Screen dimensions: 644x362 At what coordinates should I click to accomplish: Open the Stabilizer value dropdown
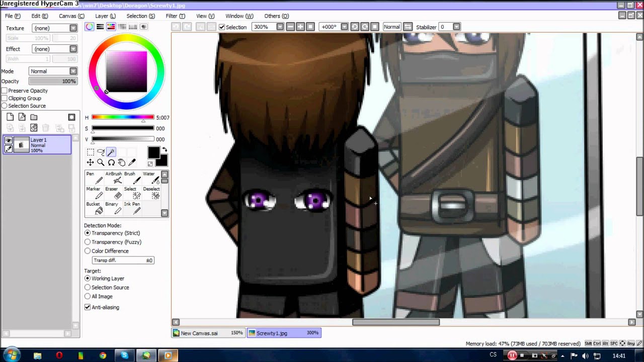click(x=456, y=27)
